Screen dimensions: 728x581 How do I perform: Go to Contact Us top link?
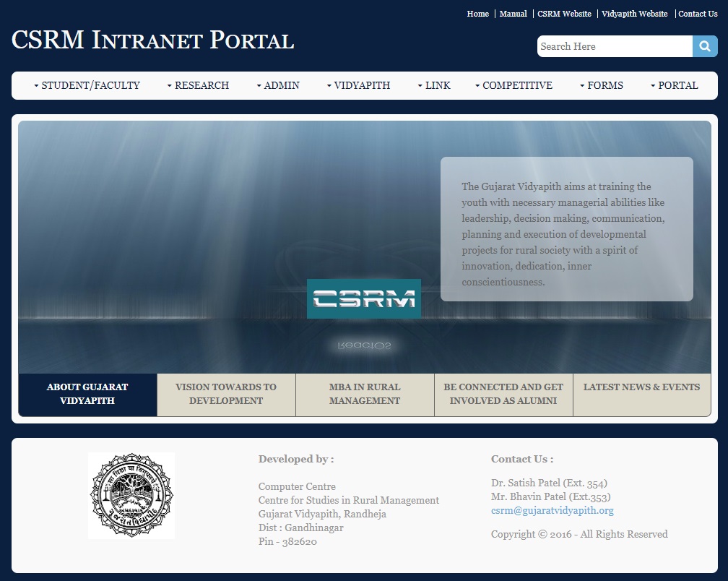tap(698, 14)
